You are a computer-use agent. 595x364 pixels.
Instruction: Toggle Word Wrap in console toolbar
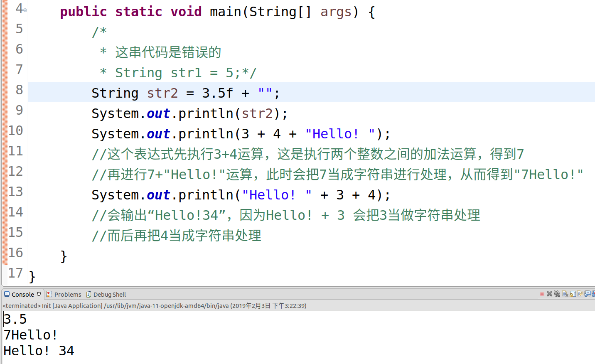[580, 293]
